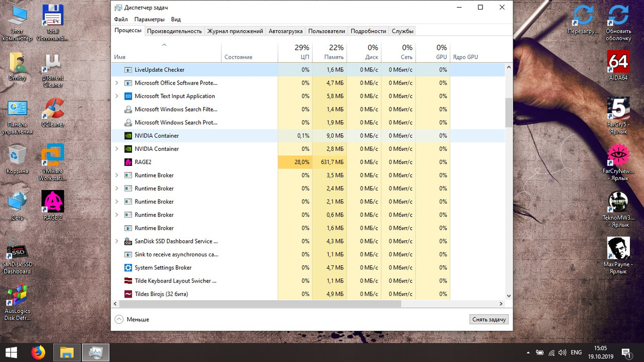644x362 pixels.
Task: Click the Microsoft Text Input Application icon
Action: 128,96
